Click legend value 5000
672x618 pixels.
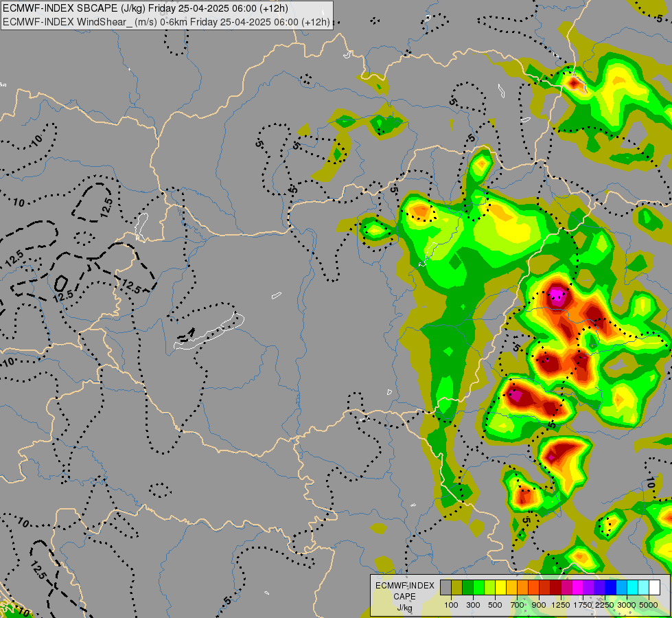pos(649,605)
